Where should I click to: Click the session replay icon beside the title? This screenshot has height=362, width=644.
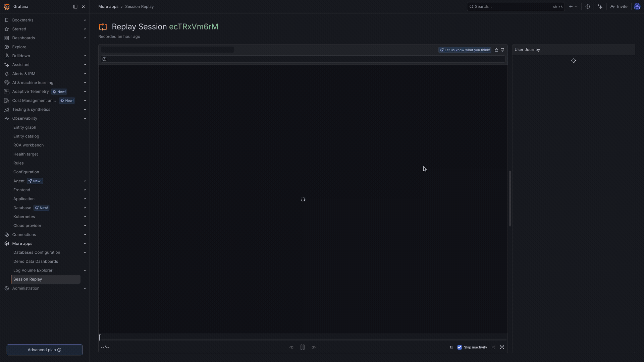(103, 27)
